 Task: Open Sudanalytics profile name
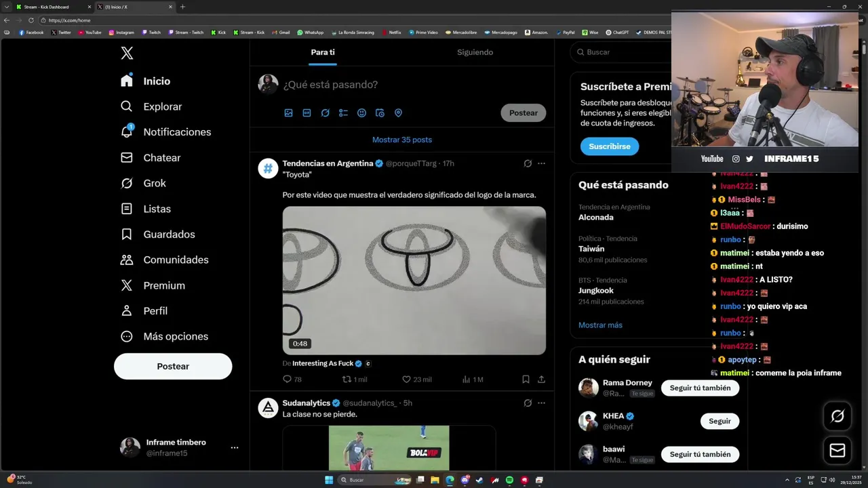point(307,403)
